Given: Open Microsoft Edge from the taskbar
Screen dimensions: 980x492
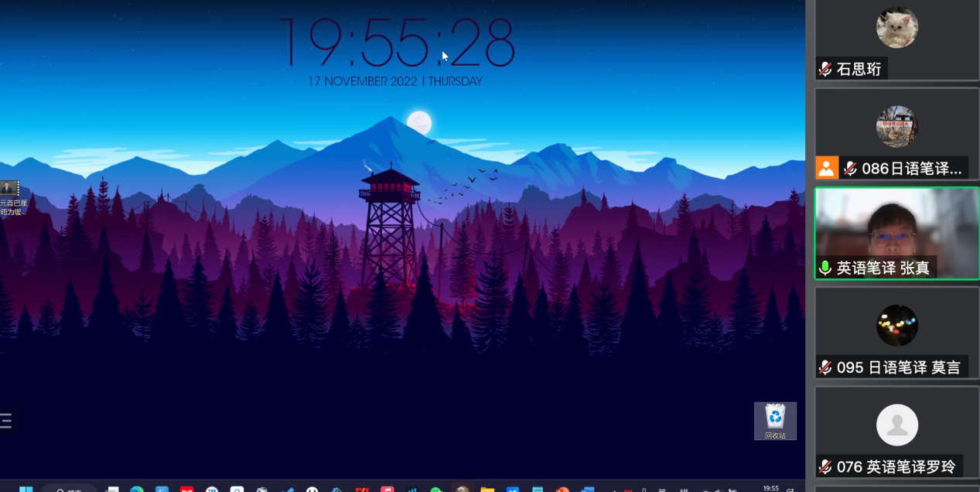Looking at the screenshot, I should 137,489.
